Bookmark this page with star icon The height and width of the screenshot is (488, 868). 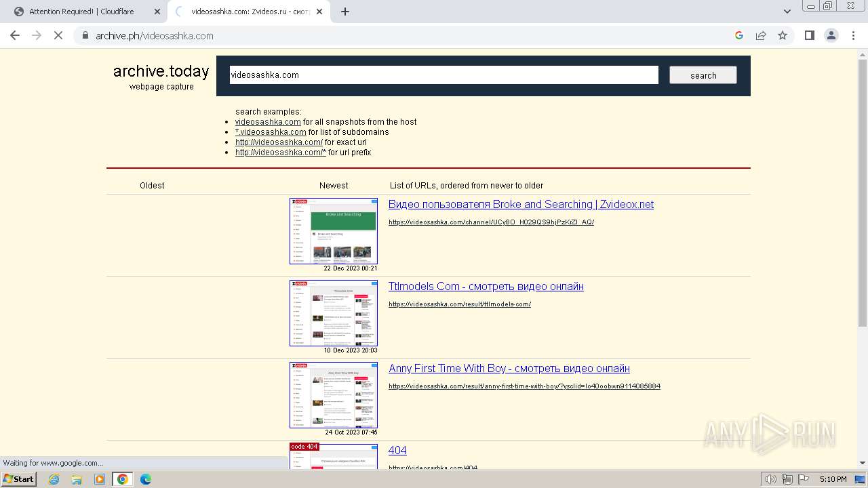[x=783, y=35]
